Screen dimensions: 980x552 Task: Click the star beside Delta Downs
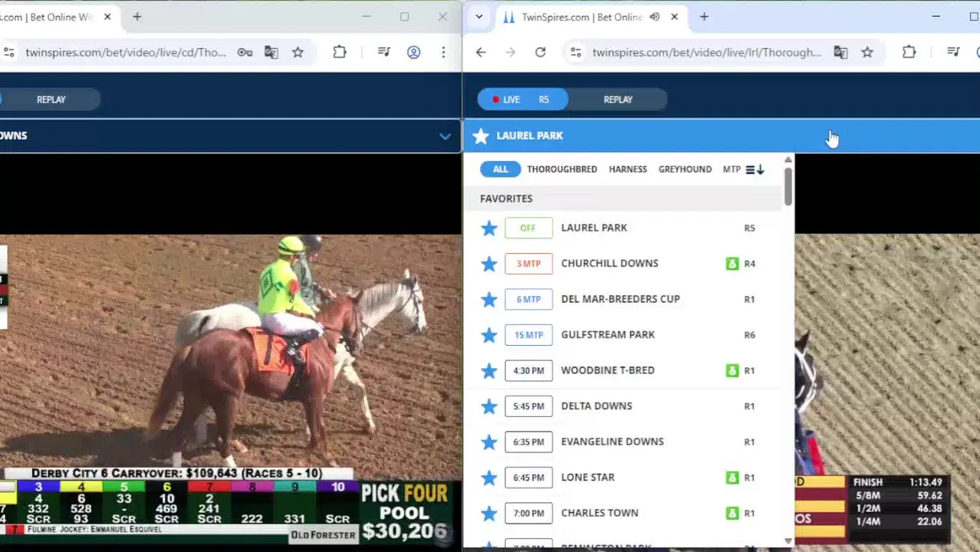click(488, 406)
